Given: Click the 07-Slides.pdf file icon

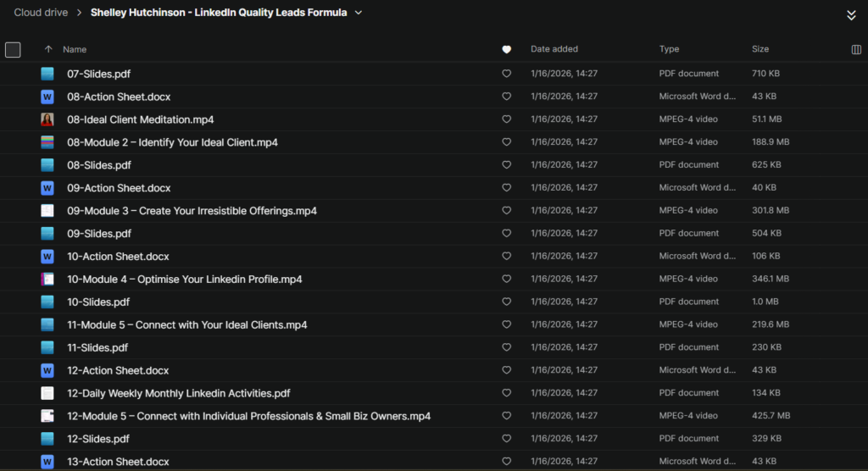Looking at the screenshot, I should click(x=47, y=74).
